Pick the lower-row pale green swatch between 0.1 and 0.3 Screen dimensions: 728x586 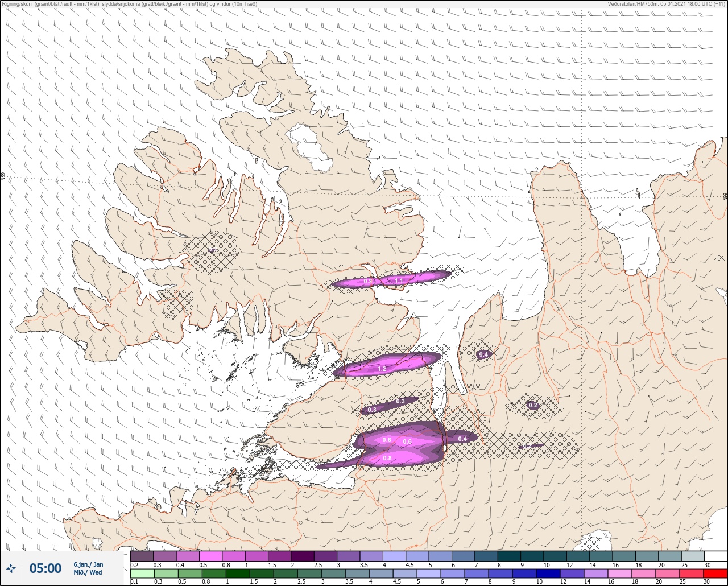[x=142, y=573]
